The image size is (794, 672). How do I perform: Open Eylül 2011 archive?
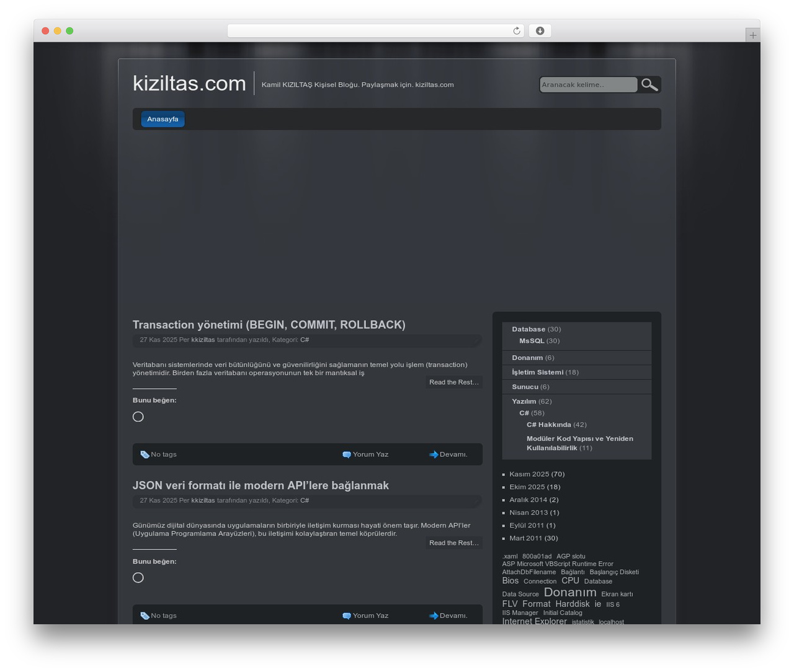tap(527, 526)
